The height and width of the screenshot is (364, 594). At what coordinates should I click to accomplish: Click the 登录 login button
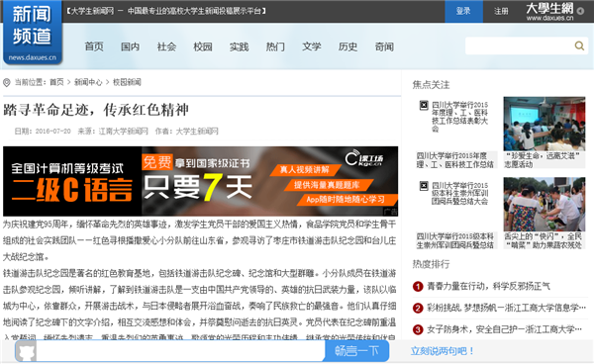[463, 11]
